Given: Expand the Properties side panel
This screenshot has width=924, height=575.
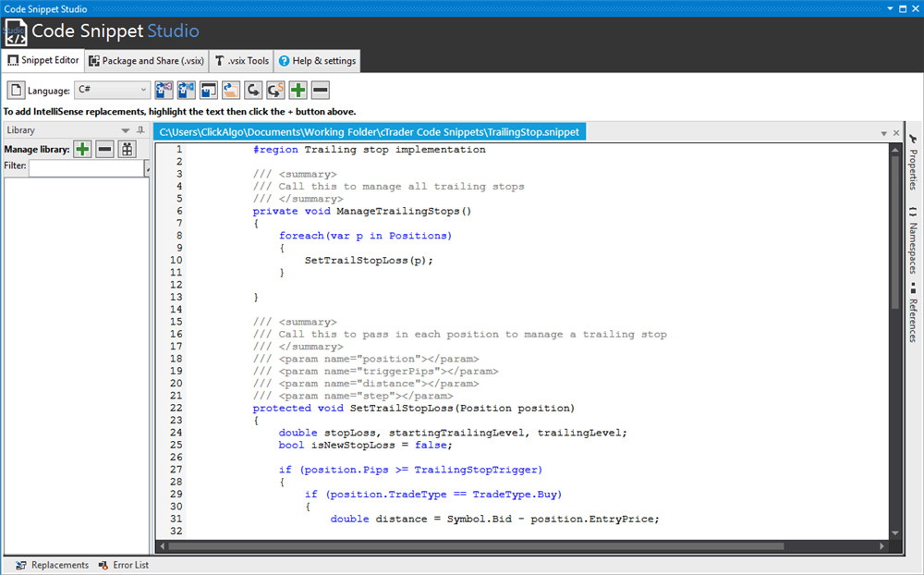Looking at the screenshot, I should [913, 162].
